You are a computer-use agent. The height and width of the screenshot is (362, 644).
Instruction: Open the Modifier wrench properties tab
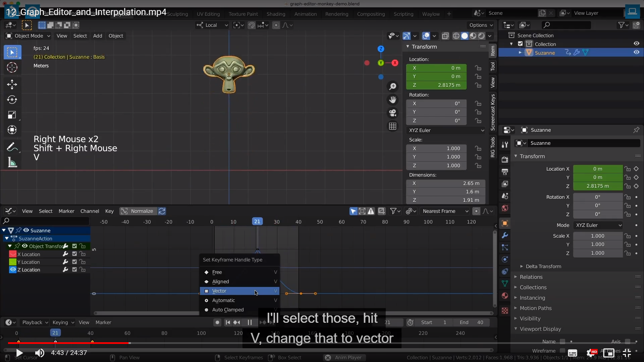pyautogui.click(x=505, y=235)
